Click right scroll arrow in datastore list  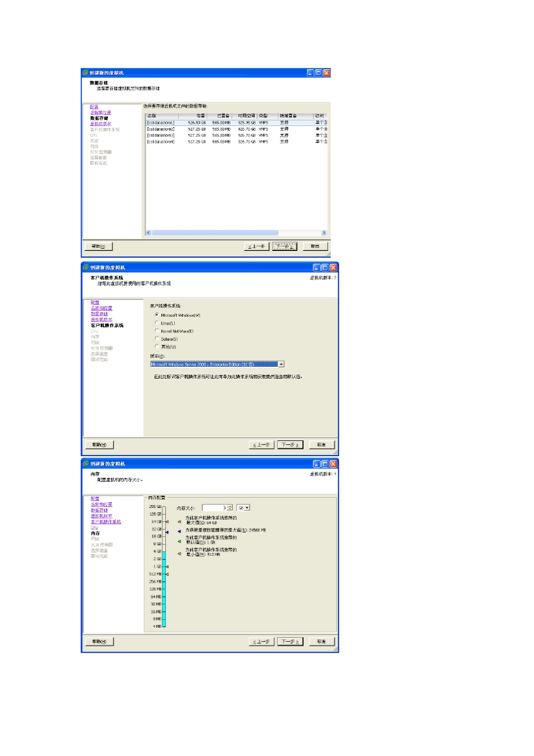point(323,233)
